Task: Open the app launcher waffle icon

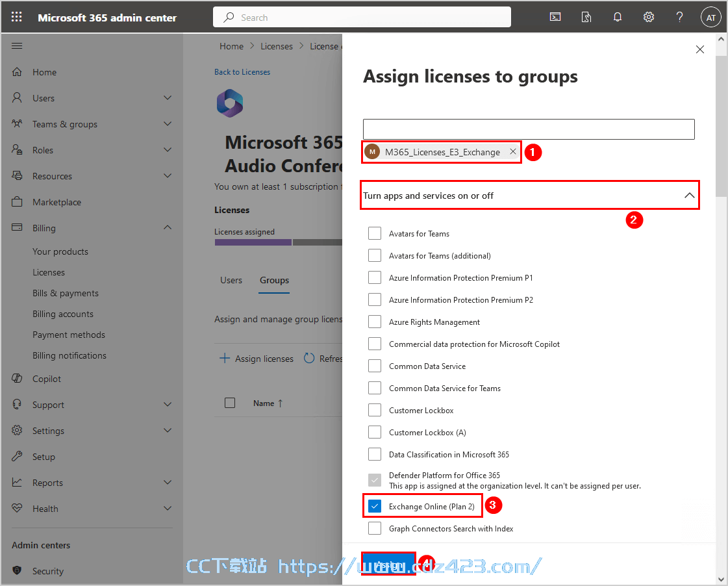Action: (x=17, y=17)
